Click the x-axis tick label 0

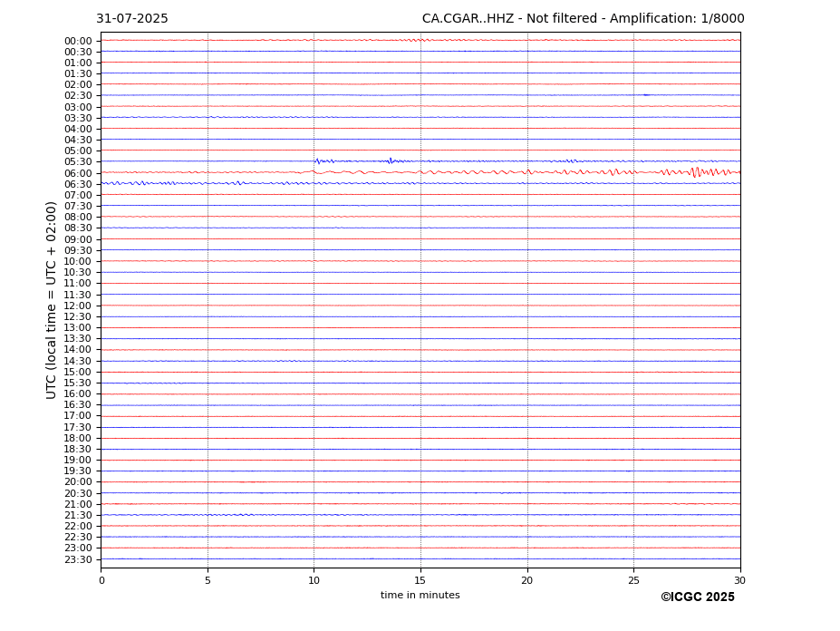click(101, 580)
